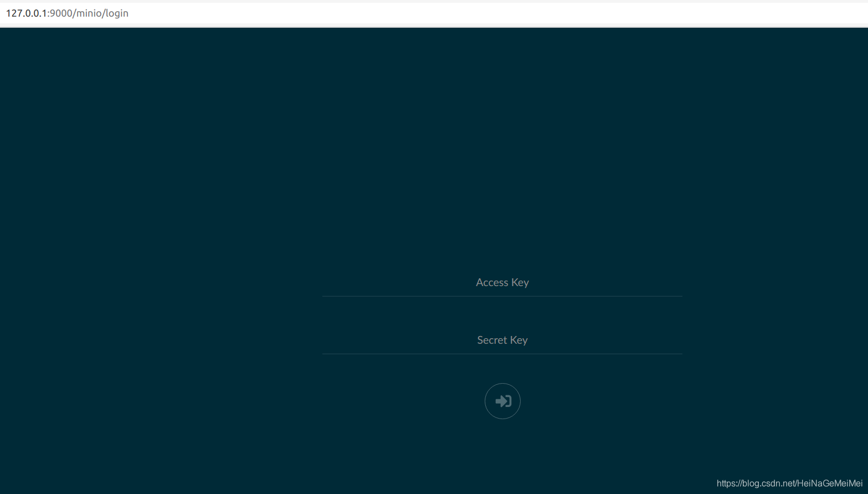Image resolution: width=868 pixels, height=494 pixels.
Task: Focus the Secret Key input field
Action: [x=502, y=340]
